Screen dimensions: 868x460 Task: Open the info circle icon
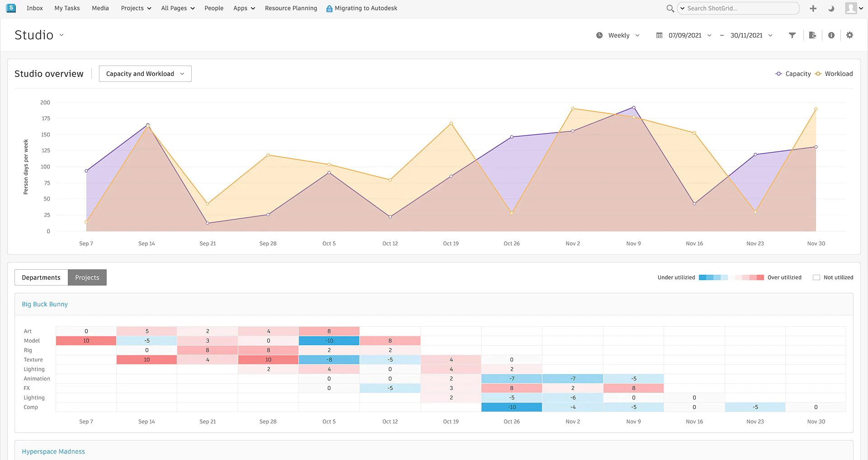(x=831, y=35)
